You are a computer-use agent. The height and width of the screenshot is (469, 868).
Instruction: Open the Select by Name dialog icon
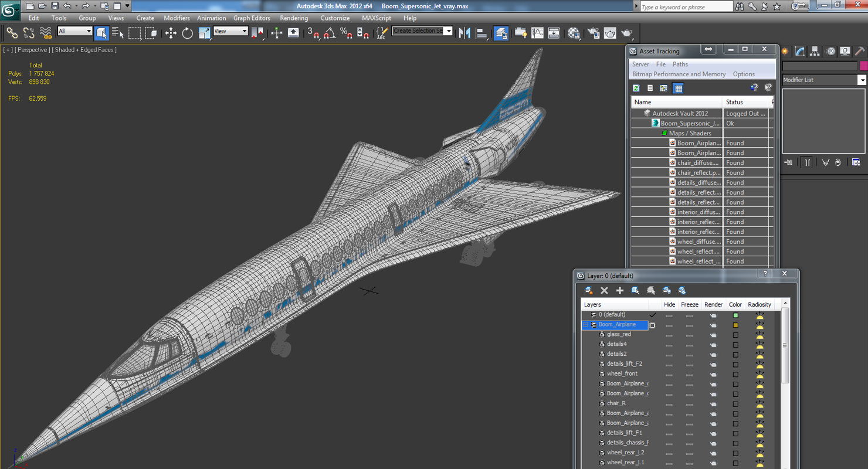(118, 33)
